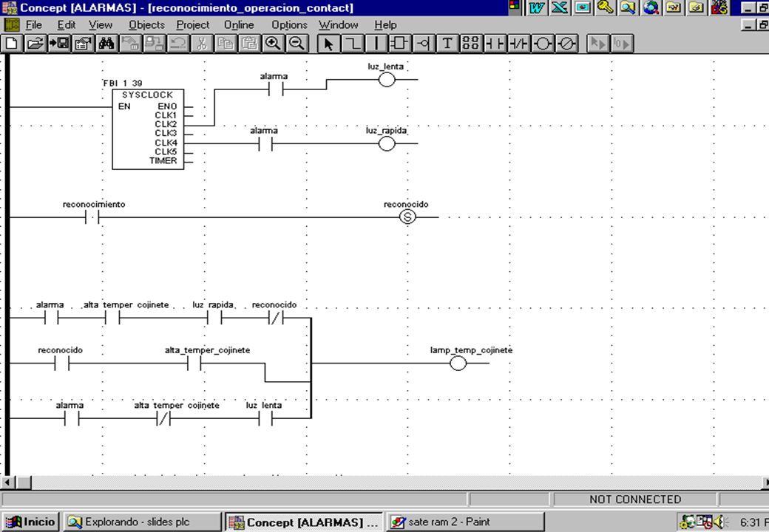Select the normally open reconocido contact
This screenshot has height=532, width=769.
click(x=62, y=363)
